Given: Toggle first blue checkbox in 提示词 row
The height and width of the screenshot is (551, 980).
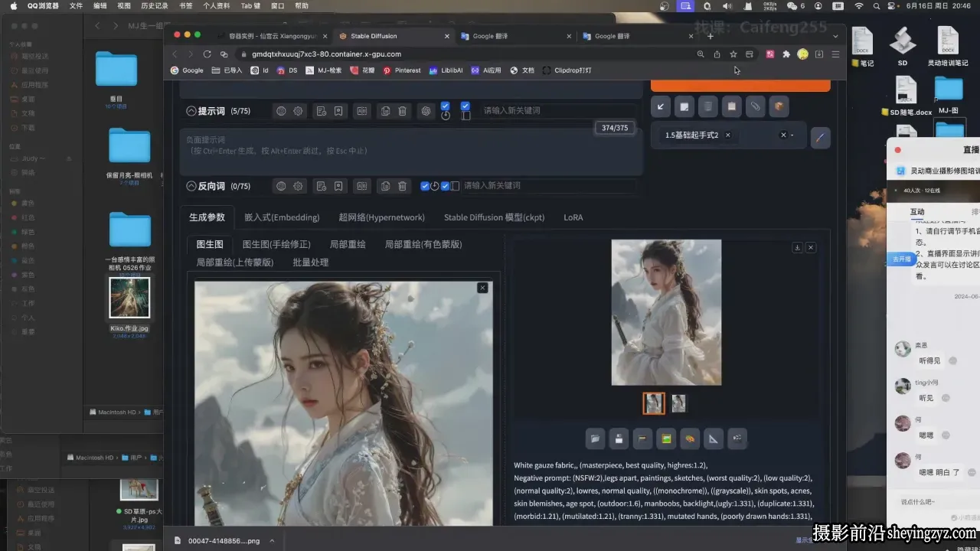Looking at the screenshot, I should pos(445,106).
